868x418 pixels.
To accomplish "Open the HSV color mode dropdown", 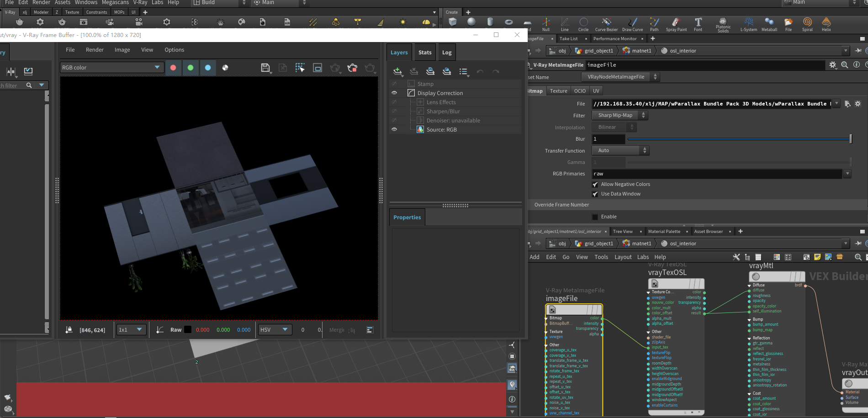I will (275, 329).
